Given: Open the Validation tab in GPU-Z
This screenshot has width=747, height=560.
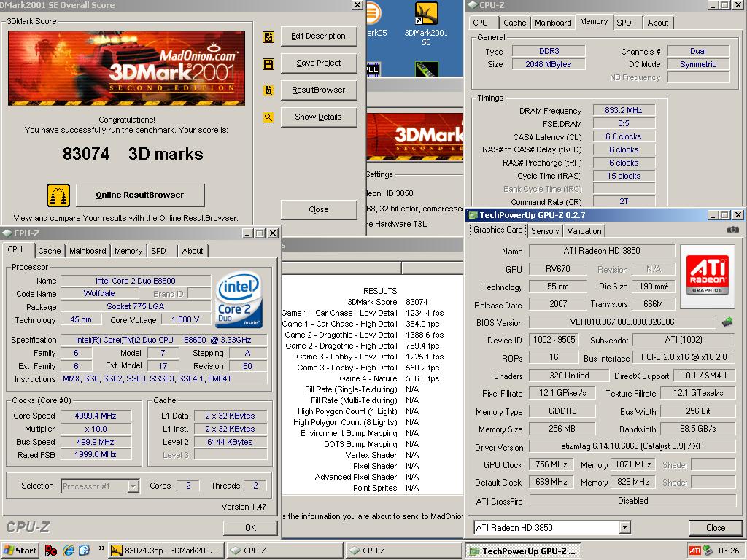Looking at the screenshot, I should tap(584, 231).
